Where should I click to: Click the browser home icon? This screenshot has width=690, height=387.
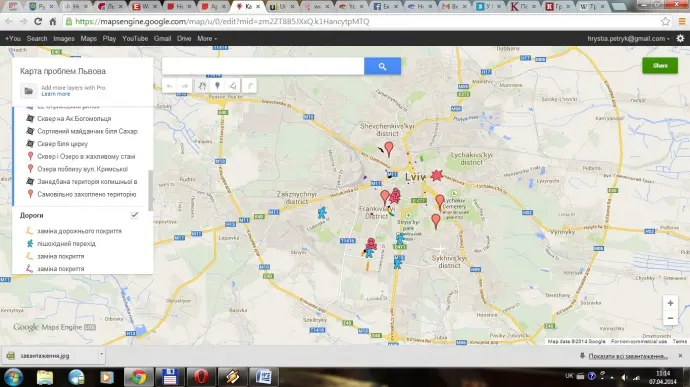tap(53, 21)
